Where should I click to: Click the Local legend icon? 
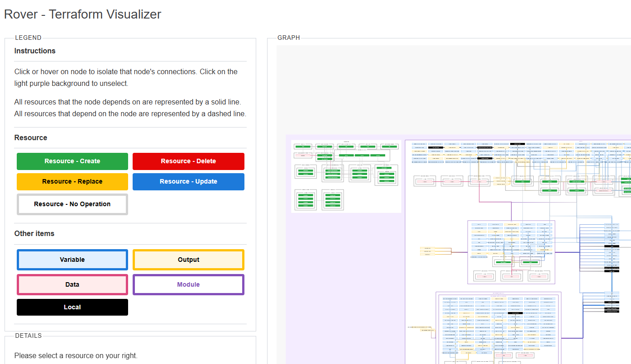72,307
